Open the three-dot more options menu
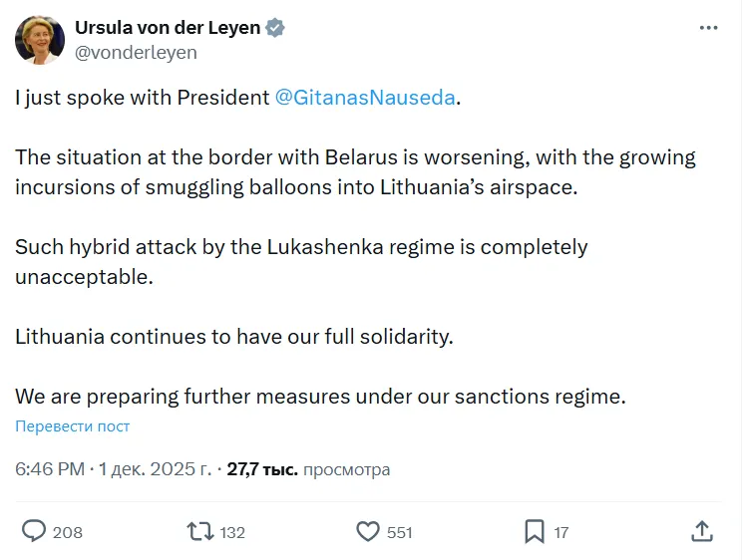 (x=709, y=29)
